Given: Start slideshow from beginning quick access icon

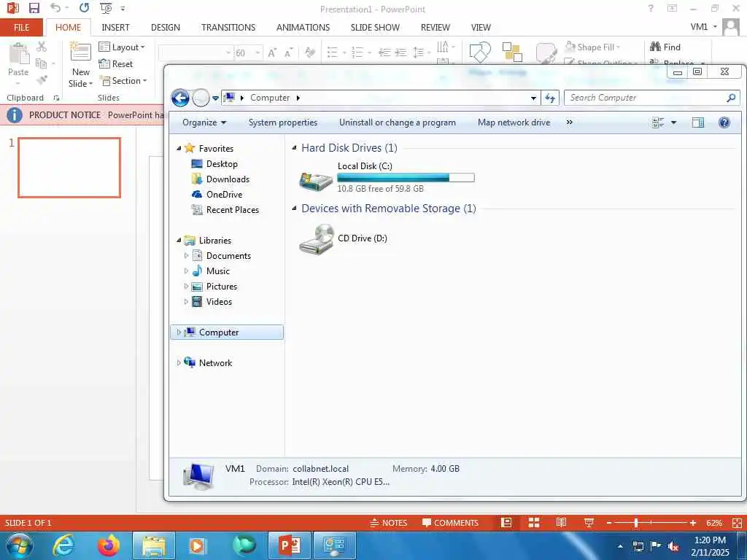Looking at the screenshot, I should pos(106,8).
